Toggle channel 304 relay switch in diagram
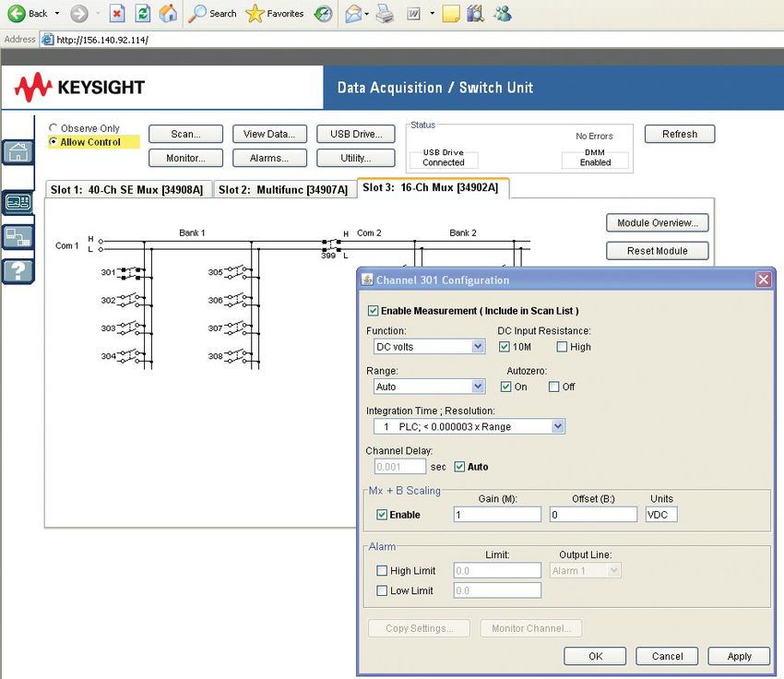The image size is (784, 679). [132, 356]
